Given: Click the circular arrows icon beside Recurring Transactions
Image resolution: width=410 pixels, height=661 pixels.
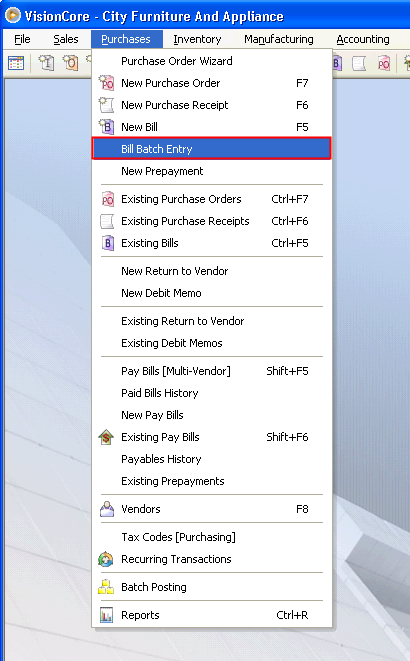Looking at the screenshot, I should pyautogui.click(x=106, y=559).
